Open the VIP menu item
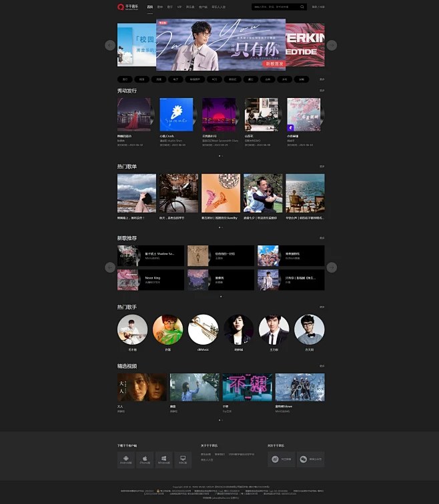 179,7
